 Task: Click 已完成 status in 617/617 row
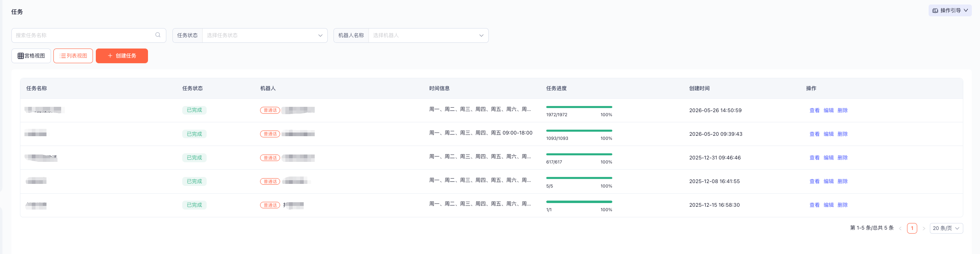tap(194, 158)
